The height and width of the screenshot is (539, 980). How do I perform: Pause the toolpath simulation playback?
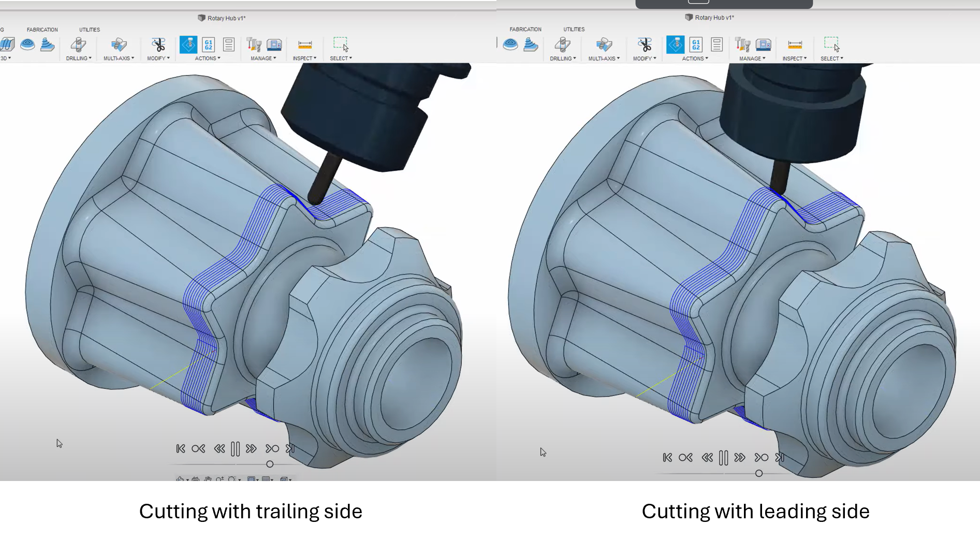235,448
